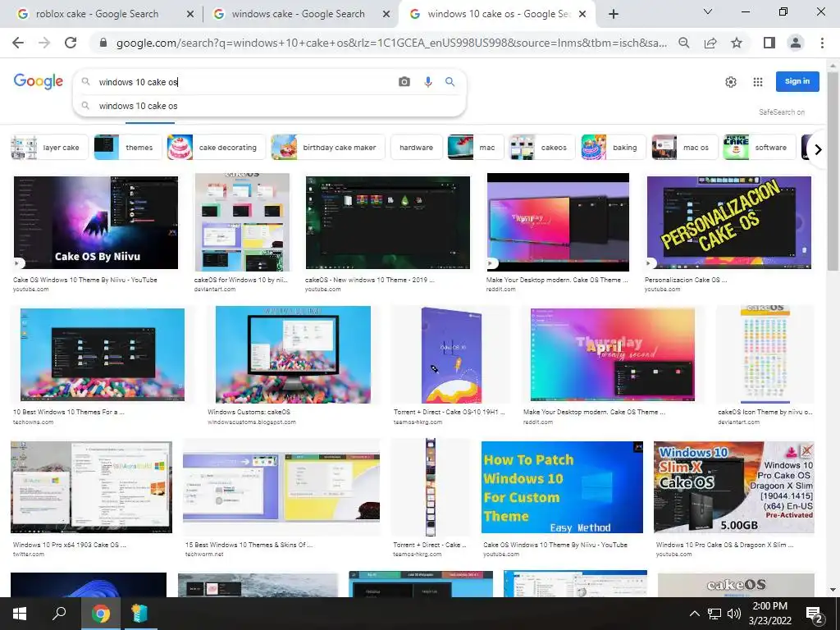Open the Windows Start menu

pyautogui.click(x=20, y=614)
